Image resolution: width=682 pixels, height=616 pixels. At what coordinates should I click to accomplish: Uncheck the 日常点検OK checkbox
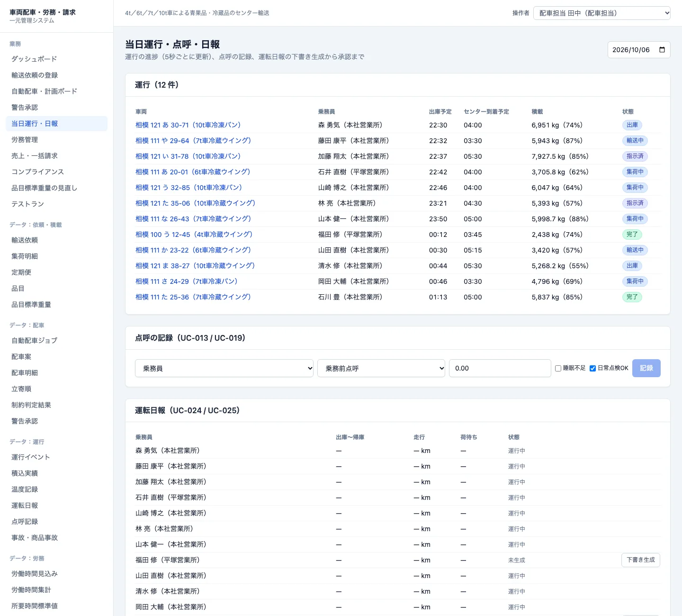click(x=592, y=368)
